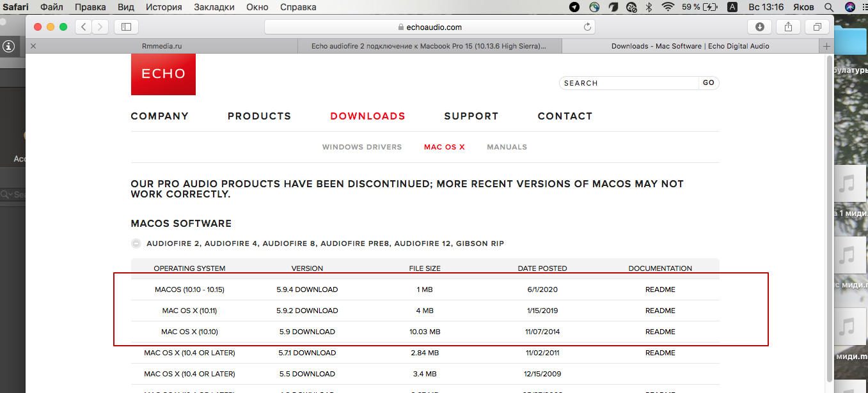Click the 12/15/2009 date cell
Image resolution: width=868 pixels, height=393 pixels.
point(542,374)
